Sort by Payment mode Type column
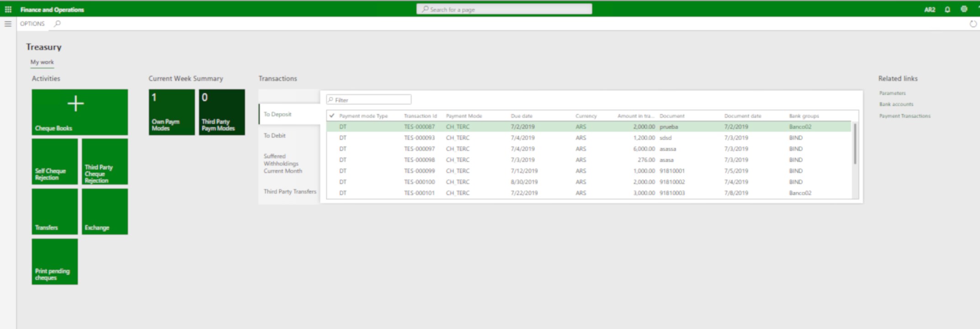This screenshot has height=329, width=980. click(x=363, y=116)
